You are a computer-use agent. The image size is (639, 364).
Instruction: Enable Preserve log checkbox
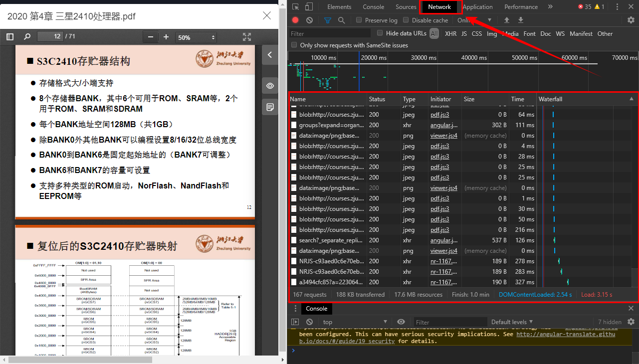point(359,20)
